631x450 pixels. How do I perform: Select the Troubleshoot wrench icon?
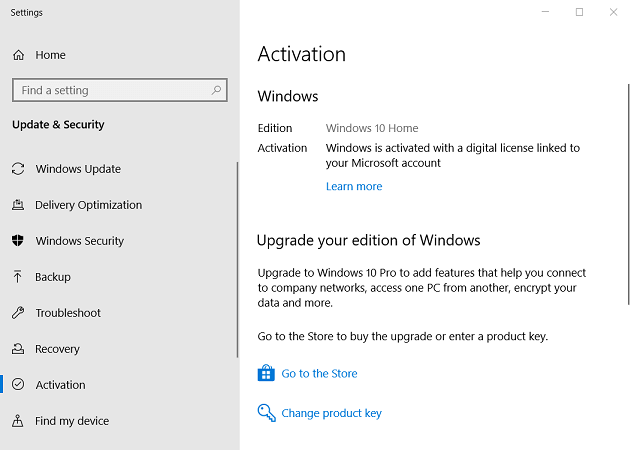click(x=18, y=313)
